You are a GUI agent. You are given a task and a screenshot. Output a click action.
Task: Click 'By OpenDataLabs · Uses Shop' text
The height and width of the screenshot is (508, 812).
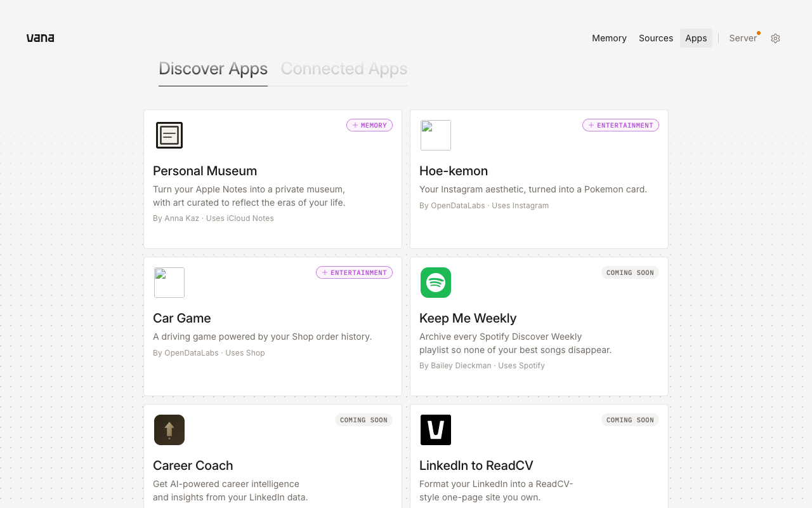tap(209, 353)
